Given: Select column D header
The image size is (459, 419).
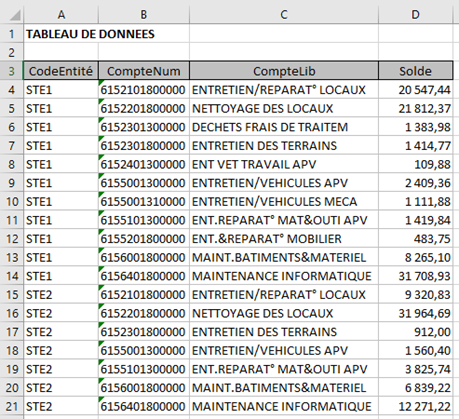Looking at the screenshot, I should [x=415, y=15].
